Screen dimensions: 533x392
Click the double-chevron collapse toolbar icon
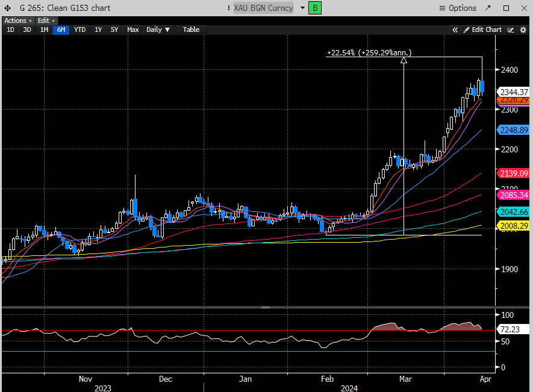(x=456, y=30)
